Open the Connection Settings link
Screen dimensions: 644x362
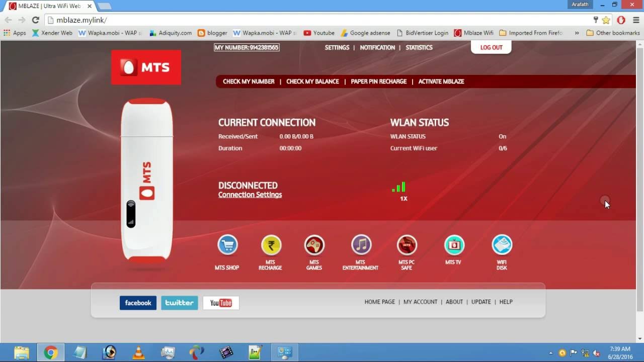pos(250,195)
